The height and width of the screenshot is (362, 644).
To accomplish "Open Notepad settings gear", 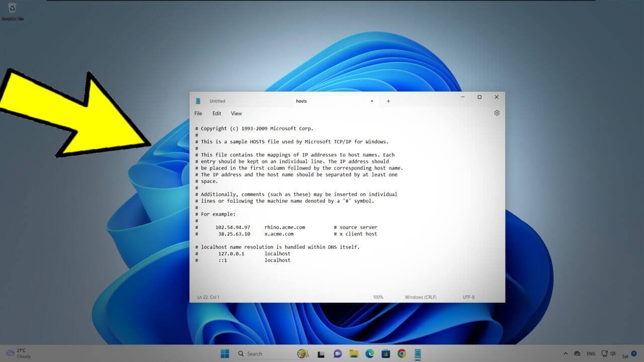I will [497, 113].
